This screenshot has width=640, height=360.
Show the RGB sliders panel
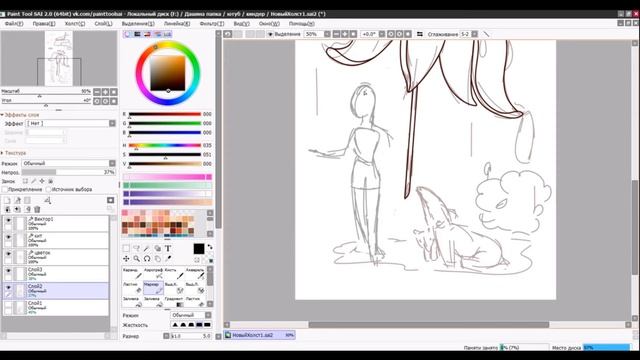click(137, 34)
